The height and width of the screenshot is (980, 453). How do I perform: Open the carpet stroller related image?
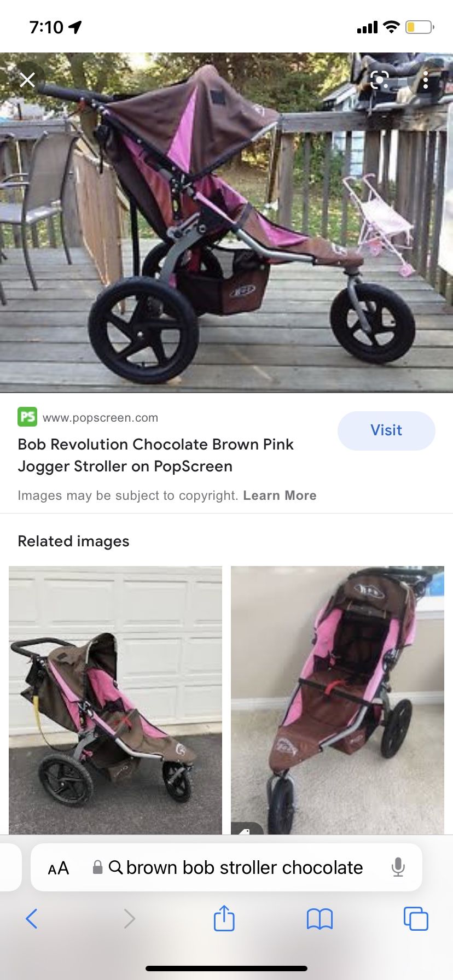pos(338,700)
